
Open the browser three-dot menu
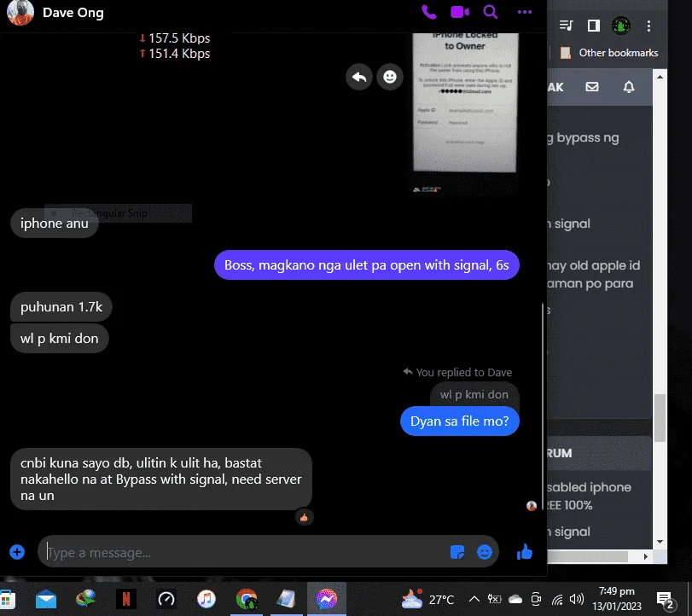coord(648,26)
